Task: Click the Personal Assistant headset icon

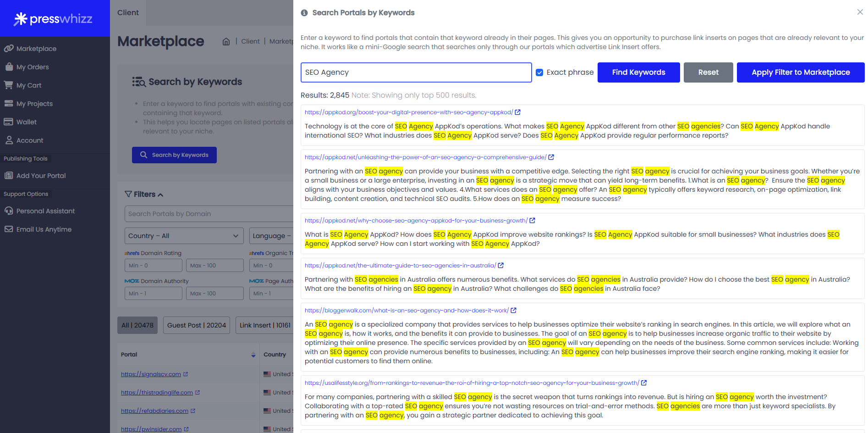Action: 9,211
